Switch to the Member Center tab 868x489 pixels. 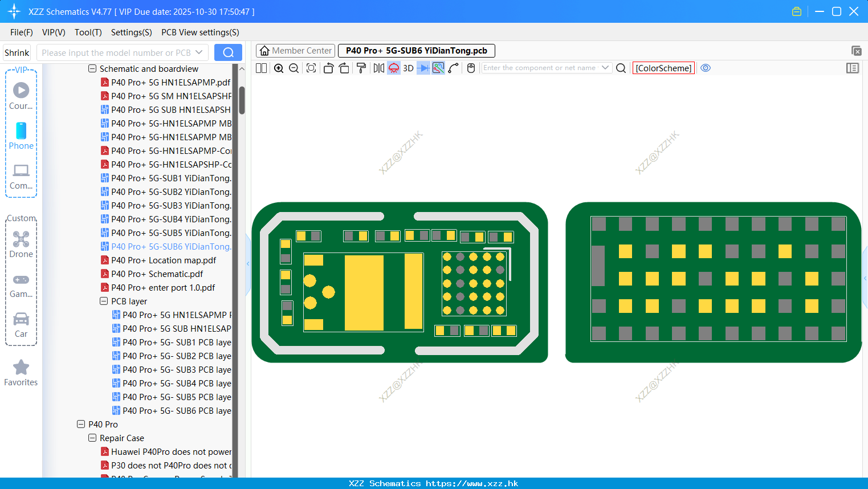pos(296,51)
